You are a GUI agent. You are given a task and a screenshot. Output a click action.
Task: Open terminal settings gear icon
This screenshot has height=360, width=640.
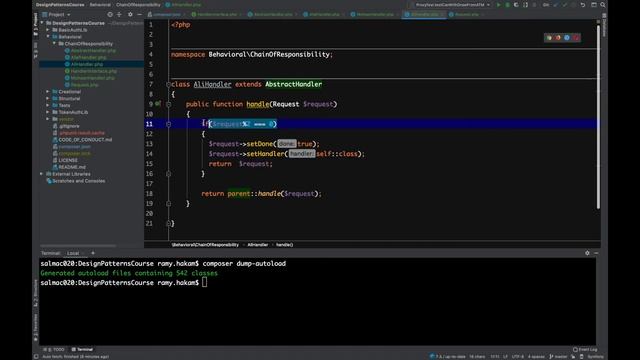(x=587, y=253)
